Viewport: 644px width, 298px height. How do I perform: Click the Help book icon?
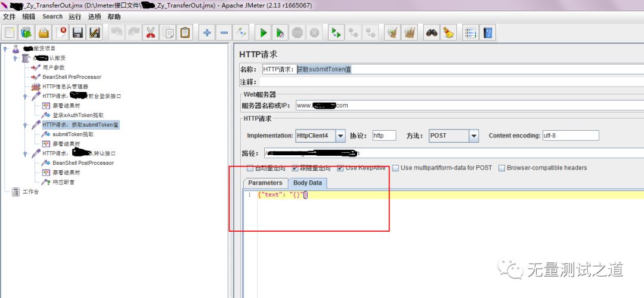pyautogui.click(x=488, y=32)
